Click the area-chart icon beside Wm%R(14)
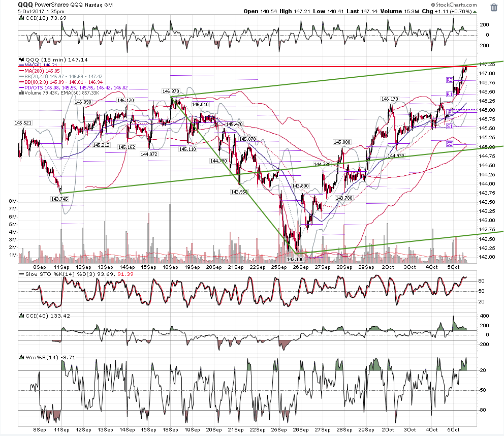The height and width of the screenshot is (436, 504). point(21,357)
